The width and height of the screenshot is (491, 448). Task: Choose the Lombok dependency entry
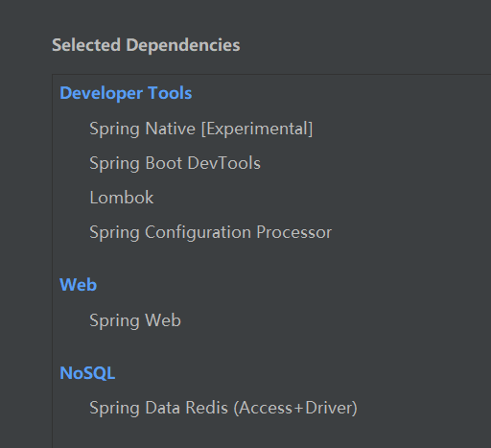(x=122, y=198)
